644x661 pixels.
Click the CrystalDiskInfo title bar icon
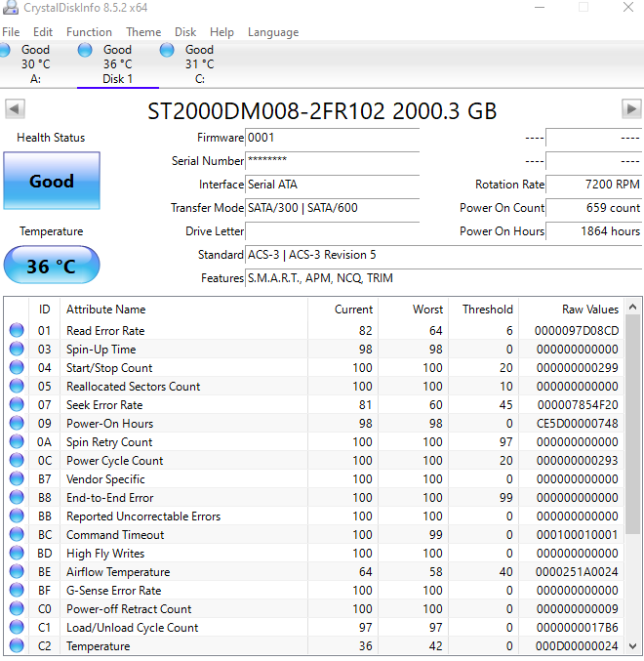pyautogui.click(x=11, y=7)
